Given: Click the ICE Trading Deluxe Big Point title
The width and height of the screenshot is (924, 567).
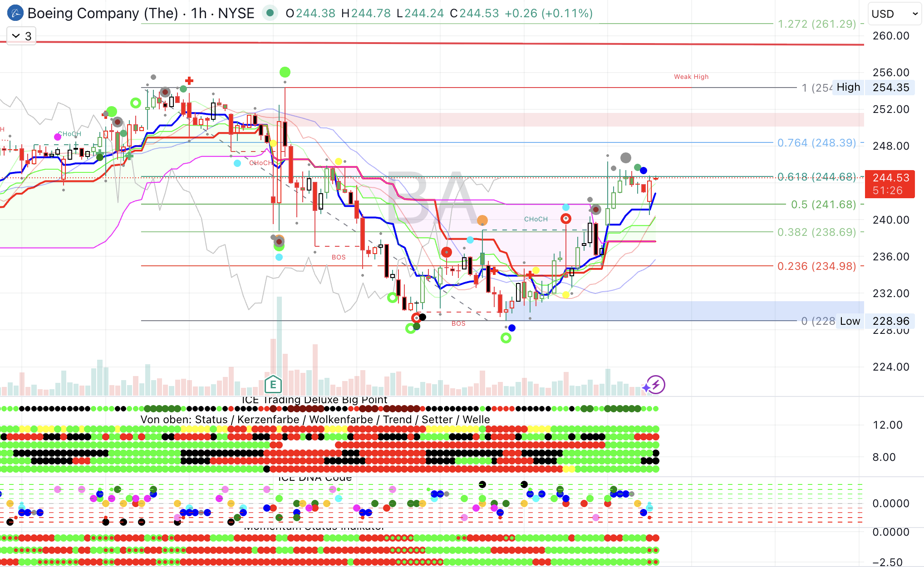Looking at the screenshot, I should click(x=314, y=400).
